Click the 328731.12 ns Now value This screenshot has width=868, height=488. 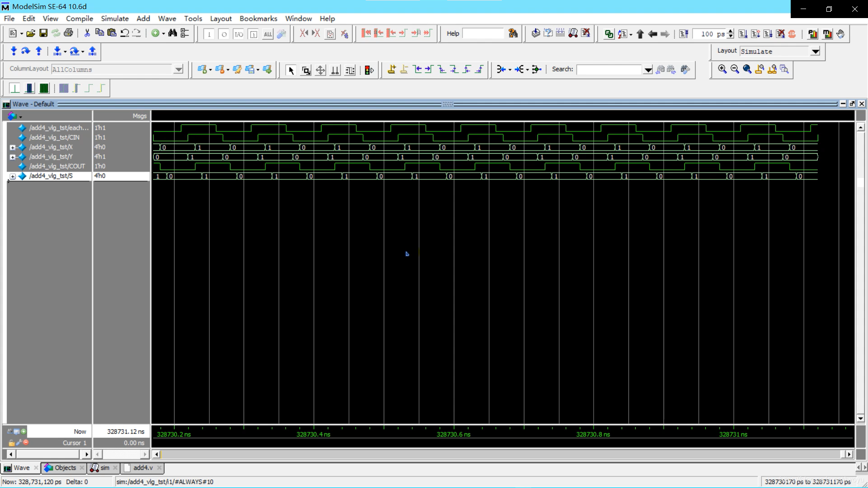(126, 432)
